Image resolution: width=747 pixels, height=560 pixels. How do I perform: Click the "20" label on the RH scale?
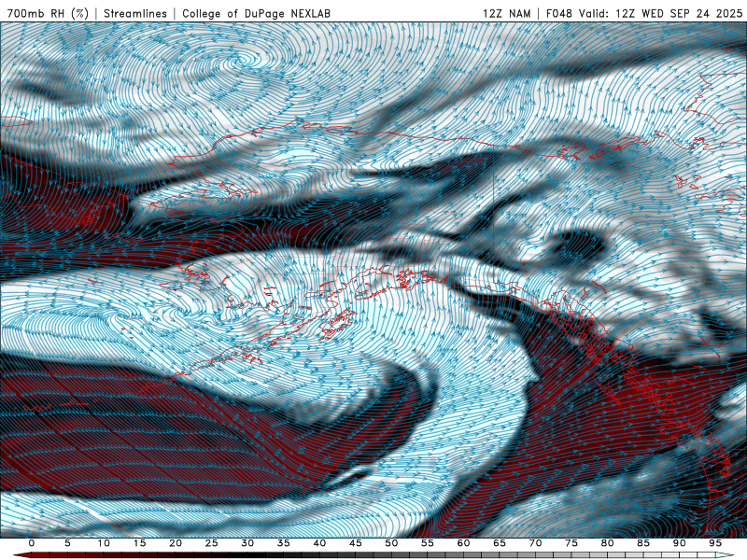tap(176, 543)
